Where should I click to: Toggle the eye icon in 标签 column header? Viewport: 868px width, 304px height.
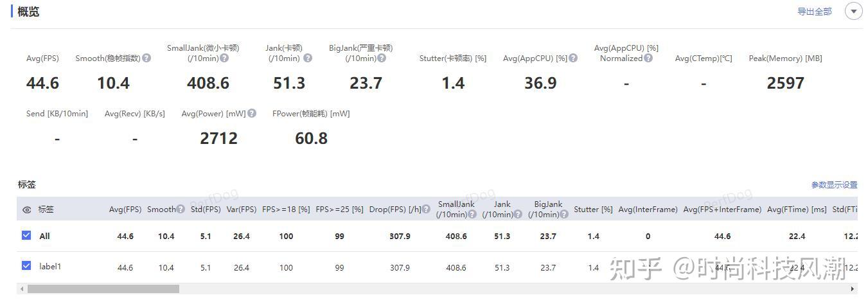point(26,210)
